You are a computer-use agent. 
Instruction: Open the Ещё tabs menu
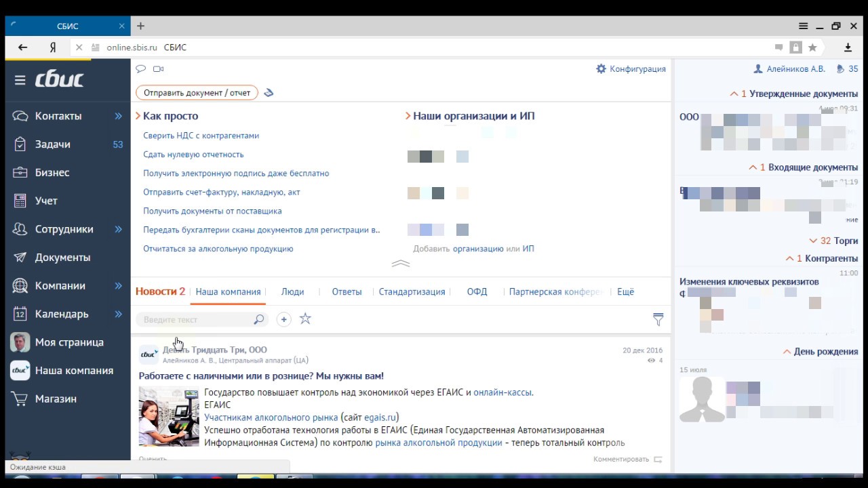(625, 291)
